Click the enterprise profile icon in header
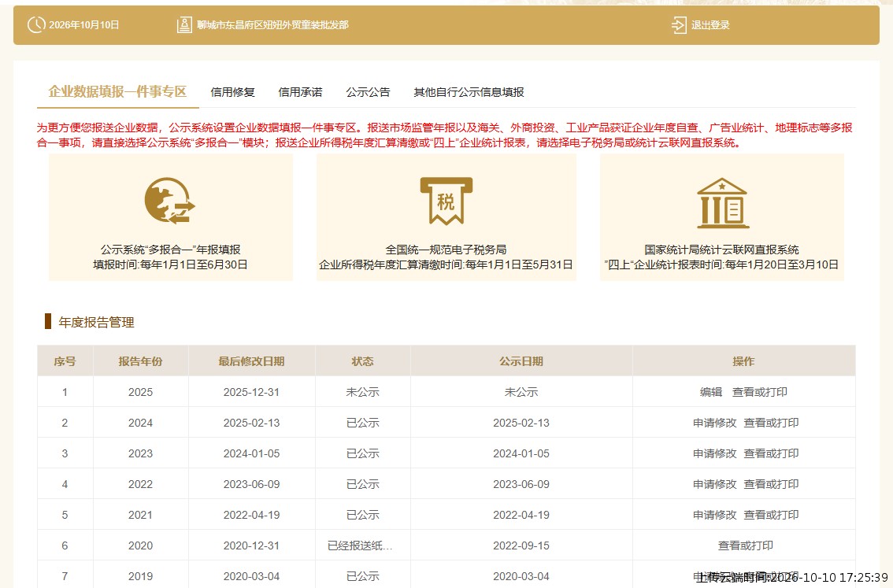 [x=184, y=25]
